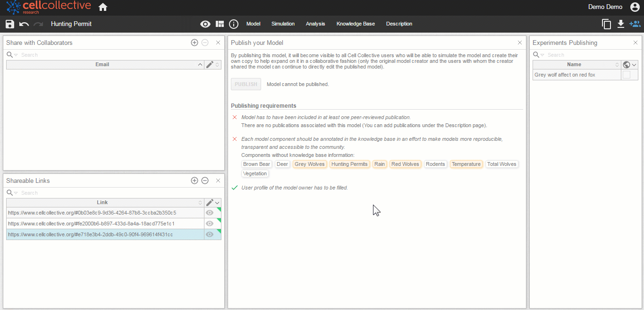644x310 pixels.
Task: Select the Temperature component tag
Action: coord(466,164)
